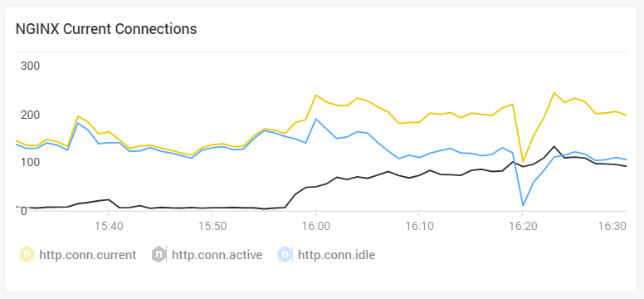Click the 15:40 time axis label
The width and height of the screenshot is (644, 299).
point(108,225)
